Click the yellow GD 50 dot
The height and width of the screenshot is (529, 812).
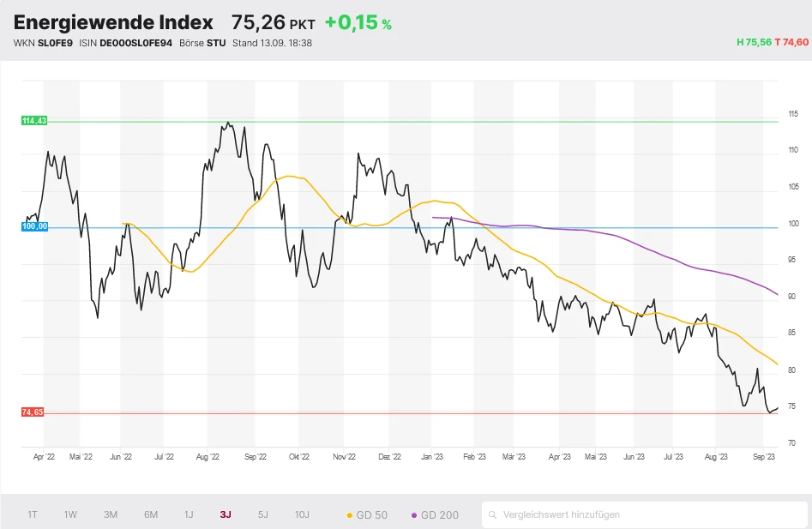[350, 515]
